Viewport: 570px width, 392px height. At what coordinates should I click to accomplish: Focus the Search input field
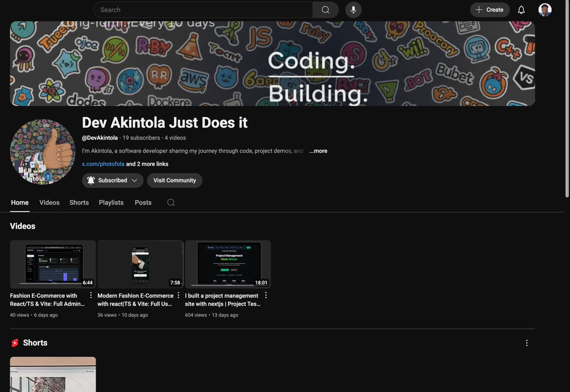[203, 10]
